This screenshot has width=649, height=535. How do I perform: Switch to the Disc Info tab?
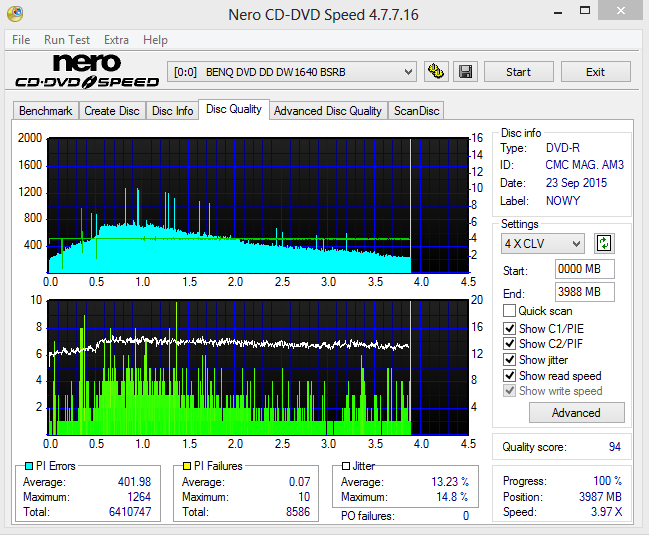[173, 111]
